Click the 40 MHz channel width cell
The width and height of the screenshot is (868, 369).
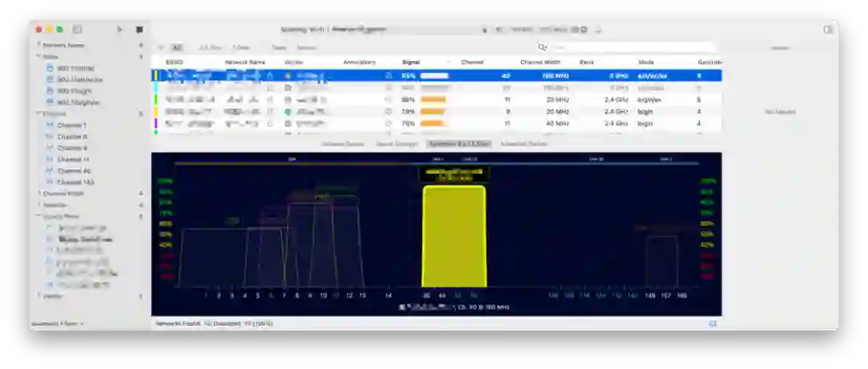pyautogui.click(x=558, y=124)
